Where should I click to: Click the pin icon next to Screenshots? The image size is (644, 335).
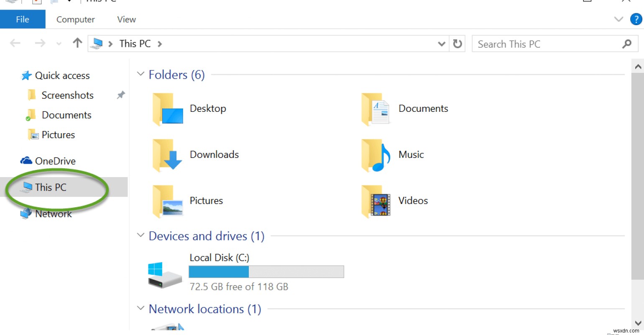pyautogui.click(x=120, y=95)
